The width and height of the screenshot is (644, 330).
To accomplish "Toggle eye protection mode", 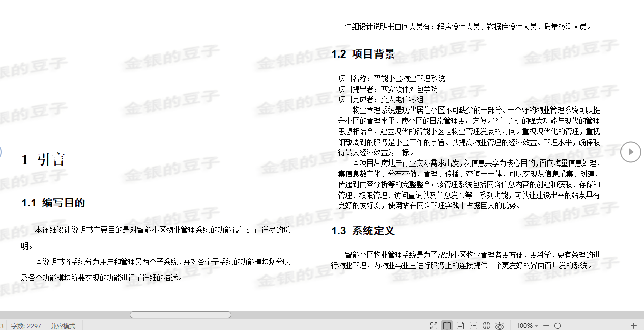I will tap(500, 325).
